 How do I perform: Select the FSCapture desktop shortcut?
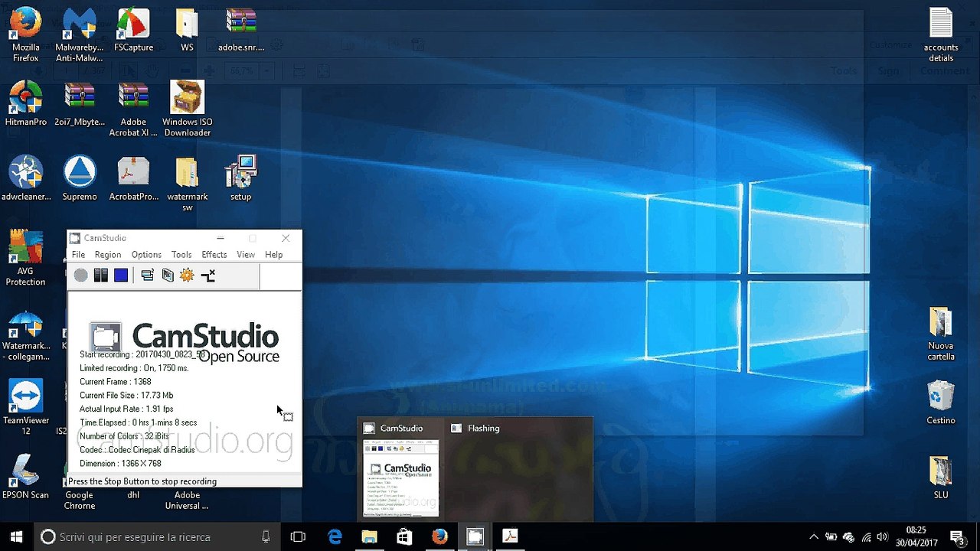click(133, 31)
